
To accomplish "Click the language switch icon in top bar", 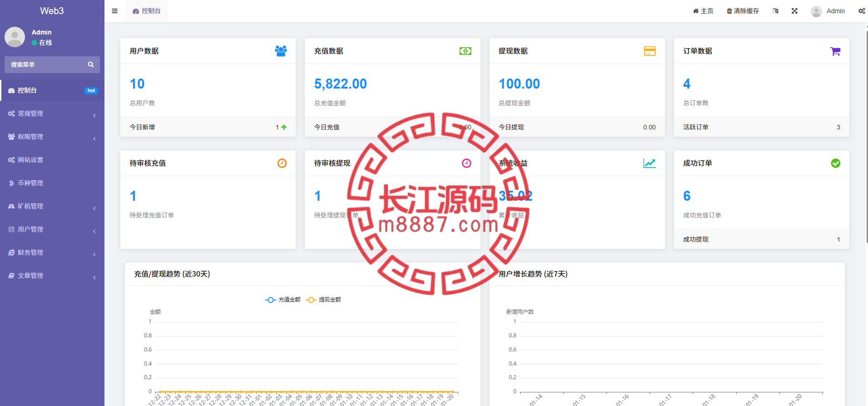I will click(775, 11).
